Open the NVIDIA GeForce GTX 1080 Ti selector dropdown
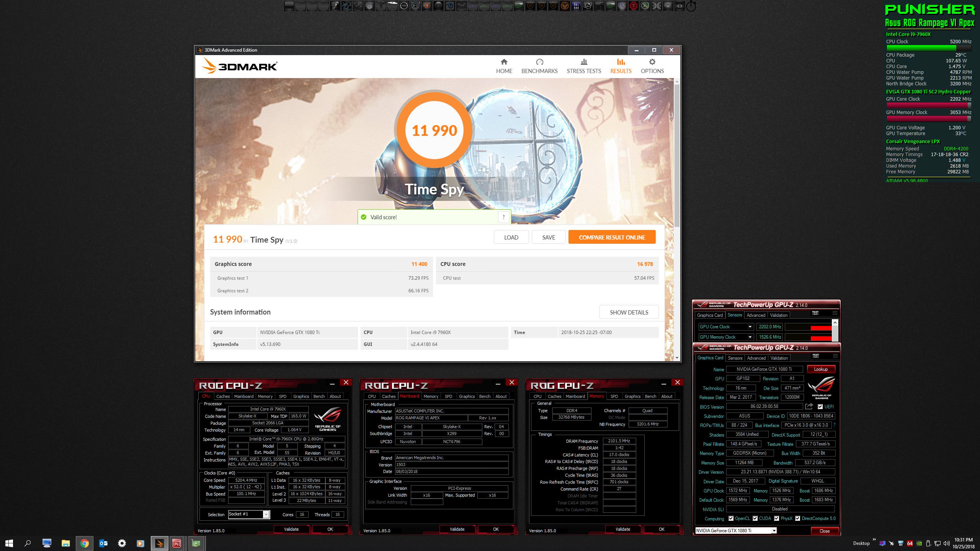The height and width of the screenshot is (551, 980). (x=774, y=531)
